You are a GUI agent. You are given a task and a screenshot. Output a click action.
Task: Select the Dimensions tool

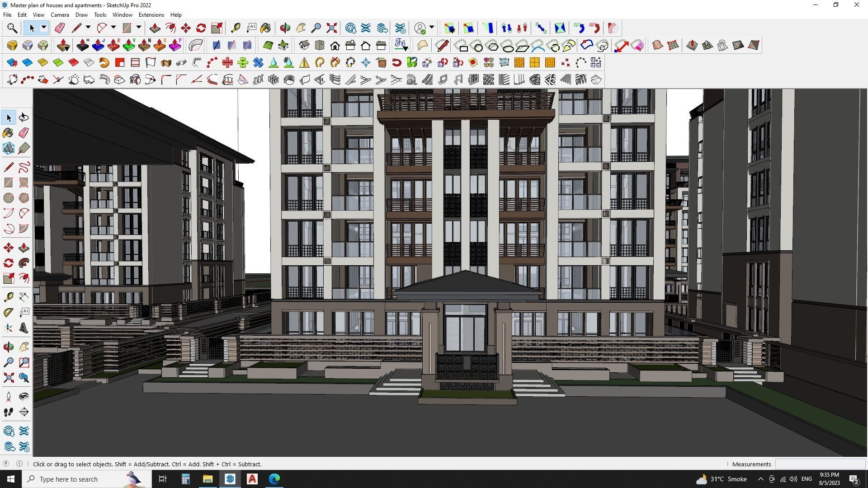[24, 297]
